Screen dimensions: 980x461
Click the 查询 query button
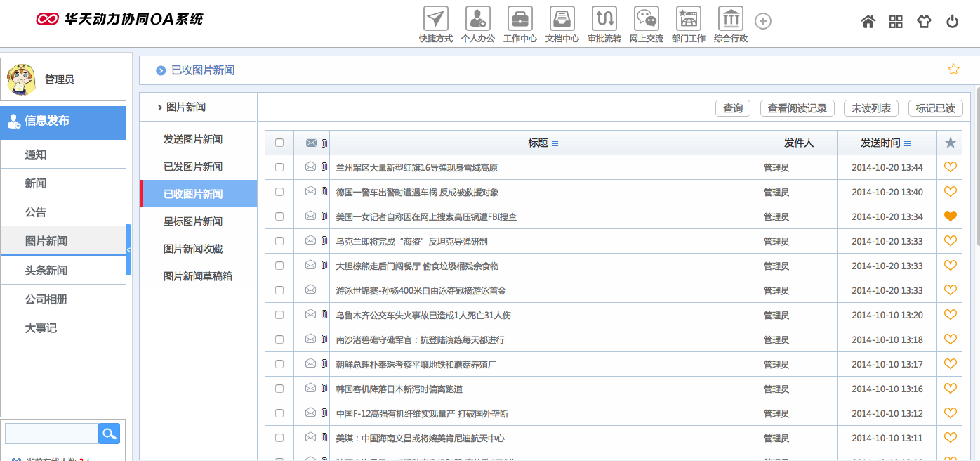pos(733,108)
